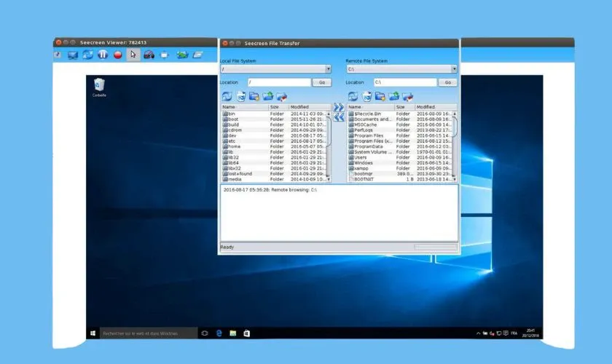Click the pause button in viewer toolbar
This screenshot has width=612, height=364.
102,54
